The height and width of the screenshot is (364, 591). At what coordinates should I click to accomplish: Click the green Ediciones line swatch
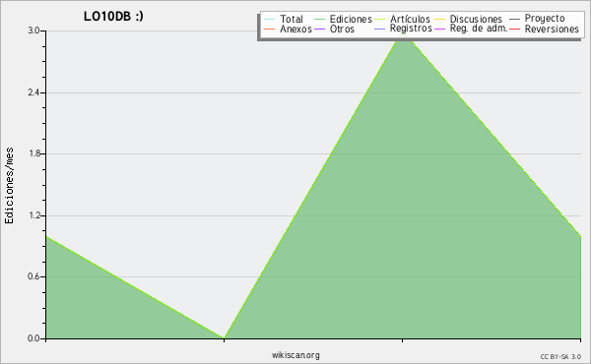coord(319,20)
